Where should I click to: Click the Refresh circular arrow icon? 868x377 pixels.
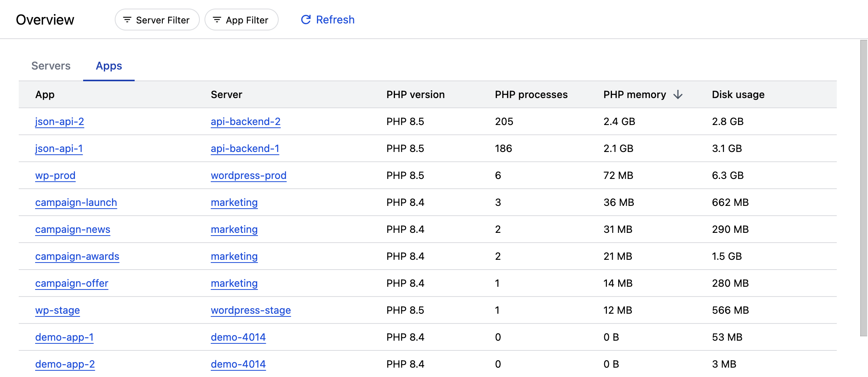(306, 20)
